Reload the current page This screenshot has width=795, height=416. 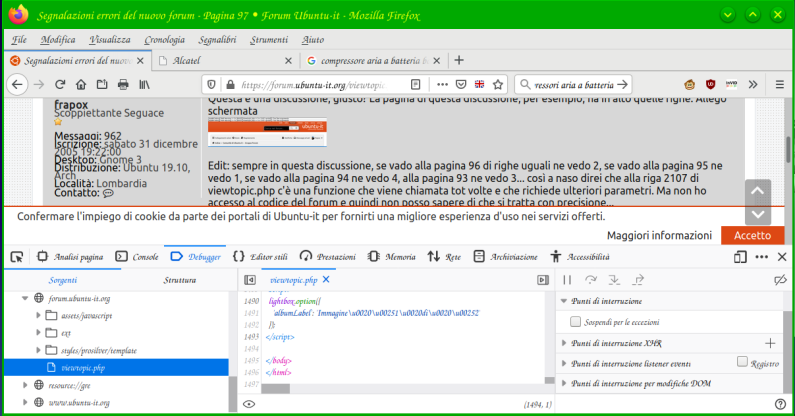pyautogui.click(x=60, y=85)
